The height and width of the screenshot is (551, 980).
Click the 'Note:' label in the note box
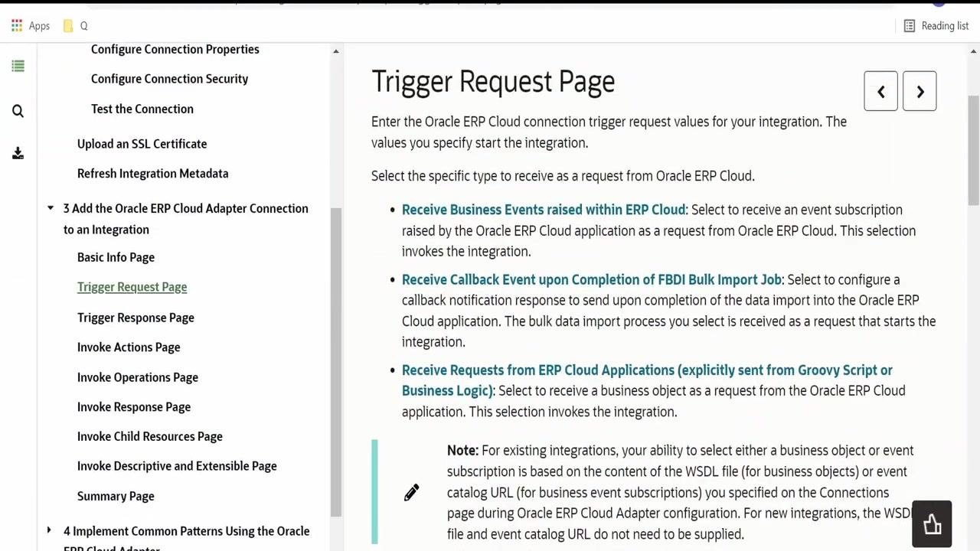[462, 451]
